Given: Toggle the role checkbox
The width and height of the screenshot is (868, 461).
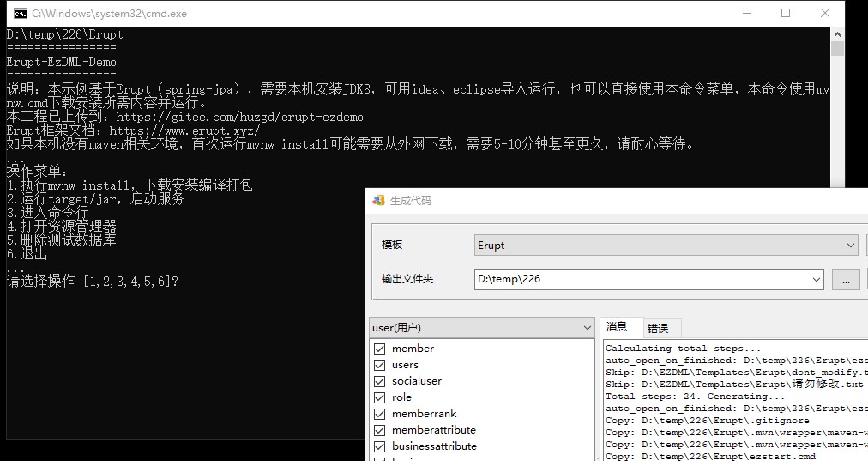Looking at the screenshot, I should (x=379, y=397).
